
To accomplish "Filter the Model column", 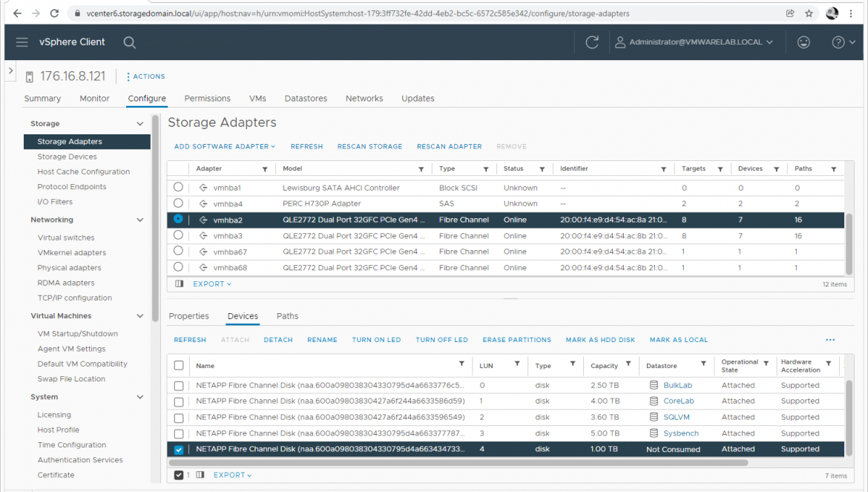I will click(x=421, y=169).
